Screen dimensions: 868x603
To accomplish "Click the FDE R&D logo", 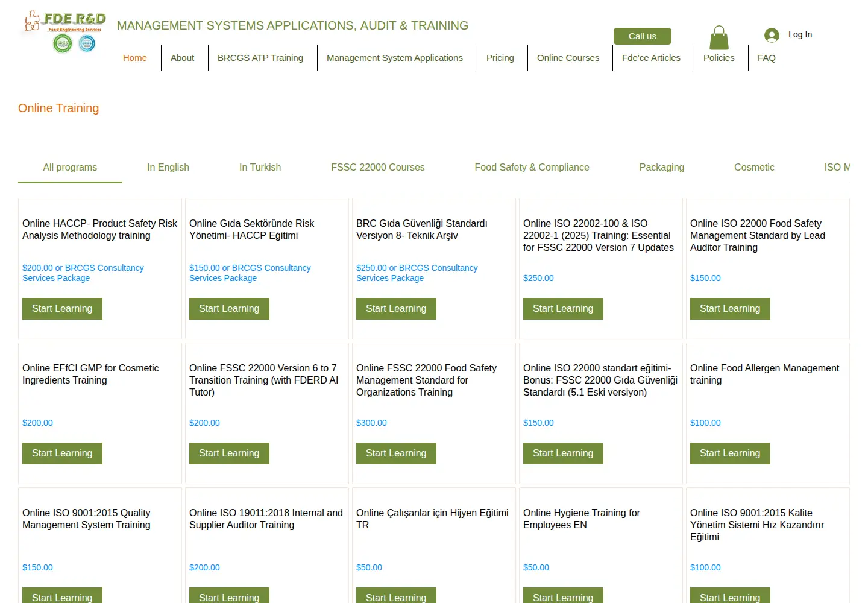I will coord(63,31).
